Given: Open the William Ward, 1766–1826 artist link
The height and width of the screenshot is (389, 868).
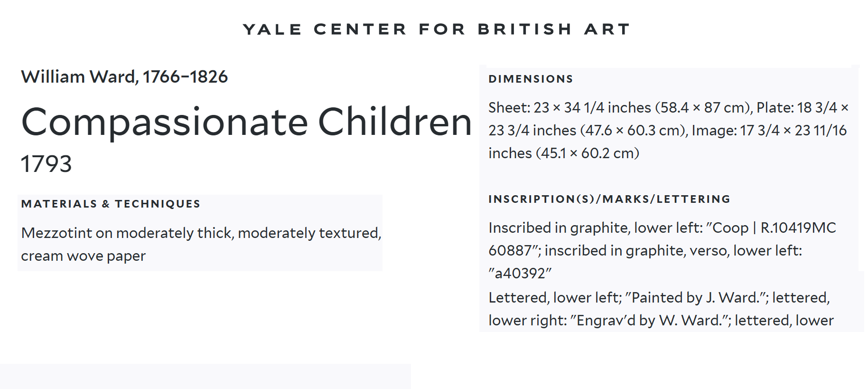Looking at the screenshot, I should coord(124,76).
